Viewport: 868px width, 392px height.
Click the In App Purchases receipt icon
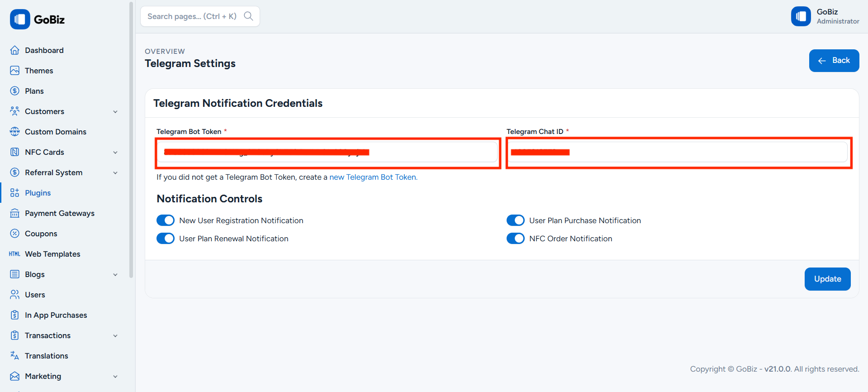click(15, 315)
